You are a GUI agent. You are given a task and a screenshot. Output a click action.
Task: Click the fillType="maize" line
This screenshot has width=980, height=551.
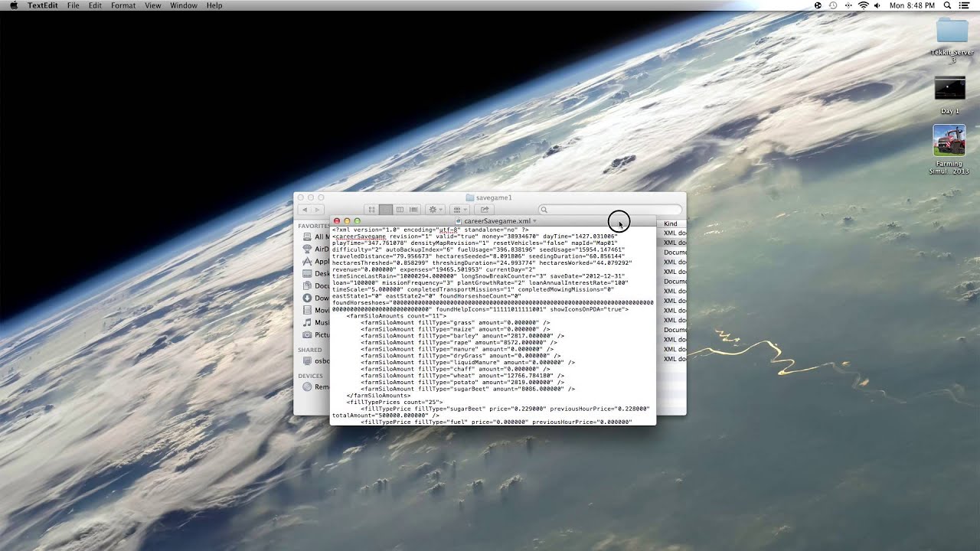point(455,329)
